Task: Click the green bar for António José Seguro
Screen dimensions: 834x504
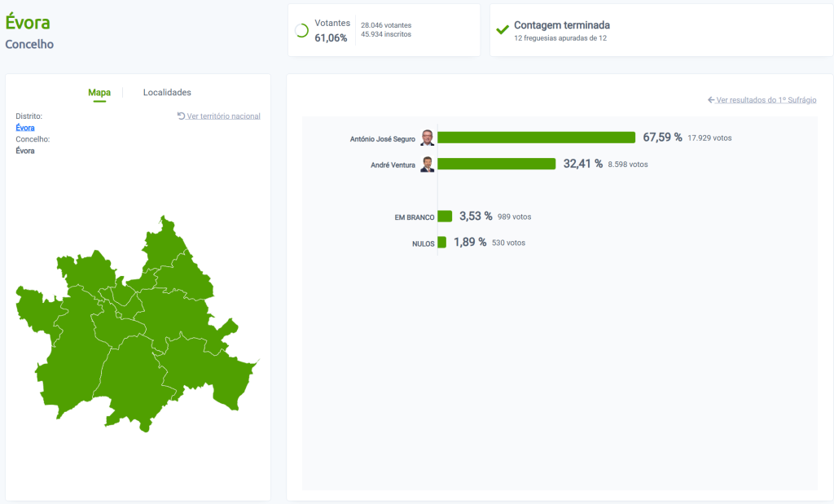Action: pyautogui.click(x=536, y=138)
